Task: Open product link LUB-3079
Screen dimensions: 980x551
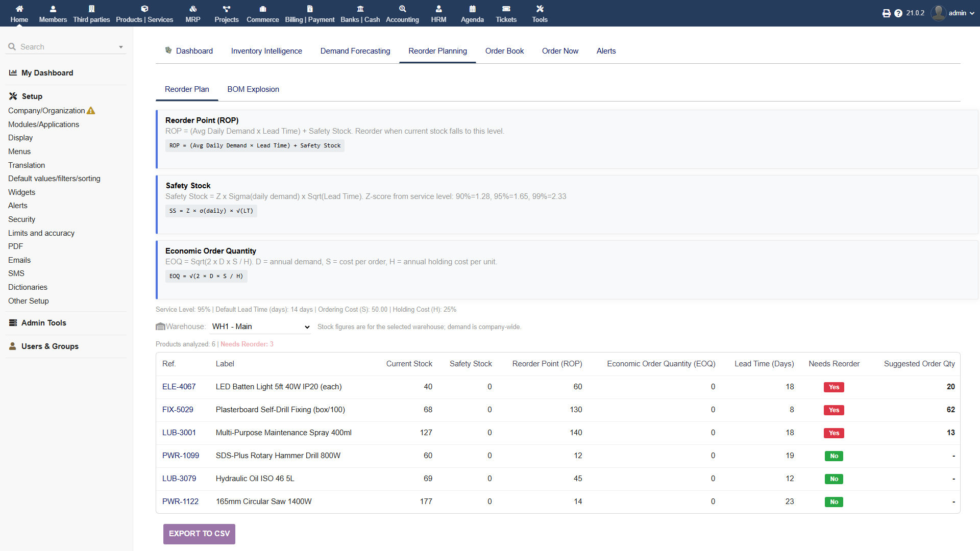Action: tap(179, 479)
